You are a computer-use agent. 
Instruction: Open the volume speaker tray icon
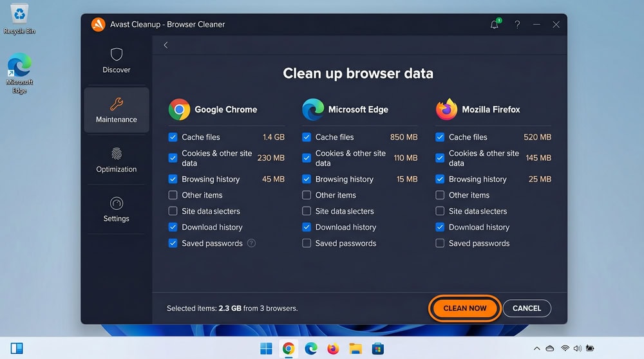pyautogui.click(x=578, y=348)
